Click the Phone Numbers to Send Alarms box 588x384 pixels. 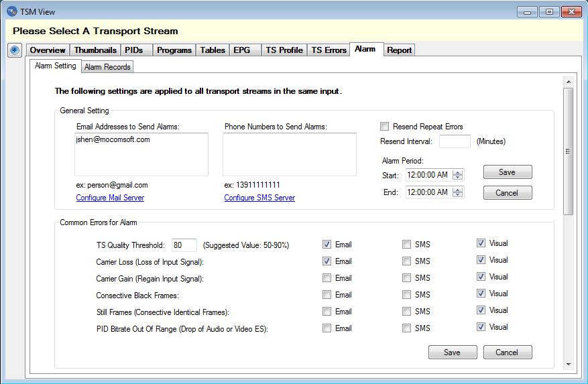289,154
